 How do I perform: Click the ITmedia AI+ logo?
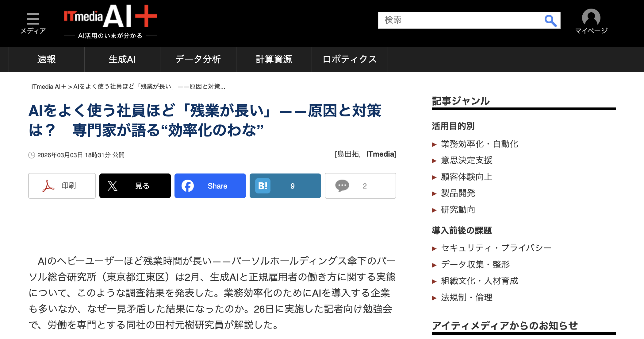click(110, 17)
